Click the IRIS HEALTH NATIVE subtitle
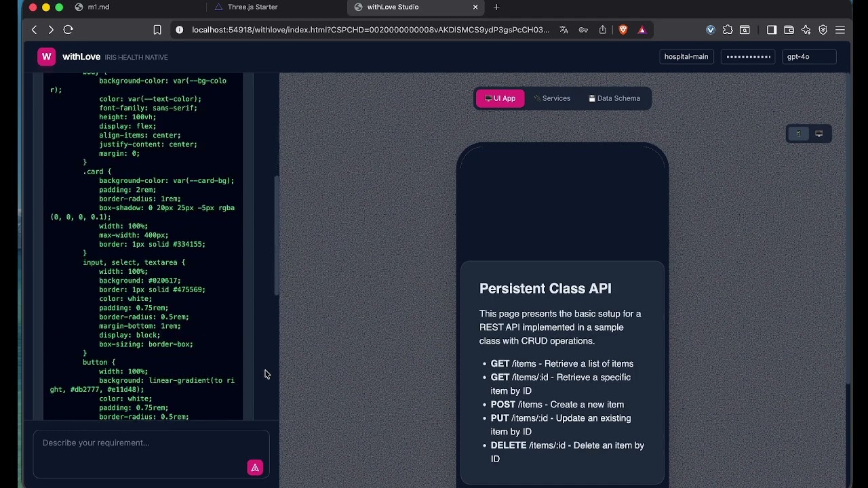The height and width of the screenshot is (488, 868). click(x=136, y=58)
